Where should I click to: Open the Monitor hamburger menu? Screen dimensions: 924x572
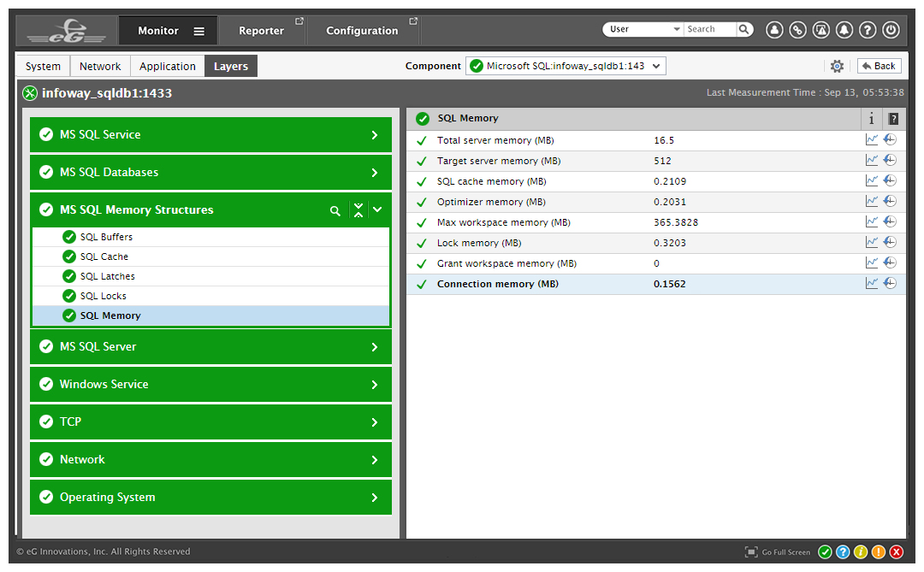(x=199, y=32)
